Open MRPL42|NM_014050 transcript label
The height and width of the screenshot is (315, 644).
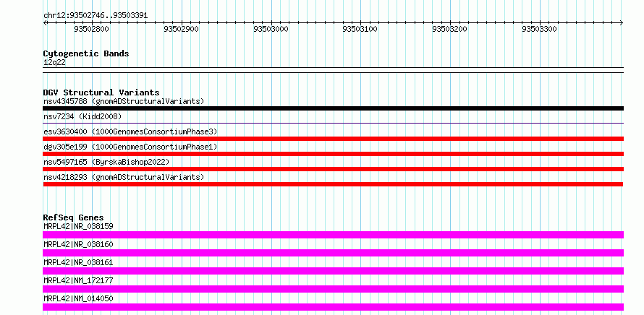78,298
